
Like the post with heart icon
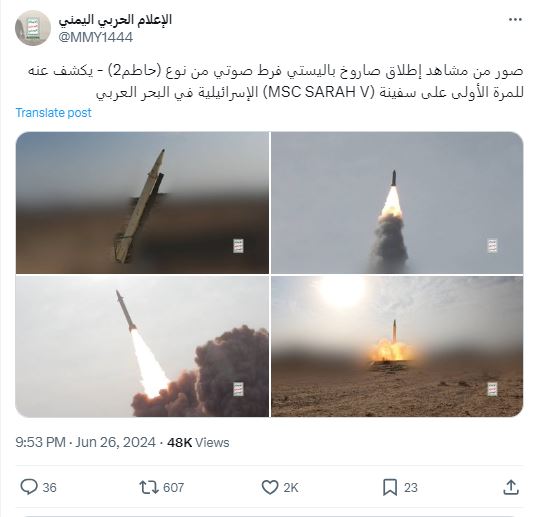click(270, 487)
